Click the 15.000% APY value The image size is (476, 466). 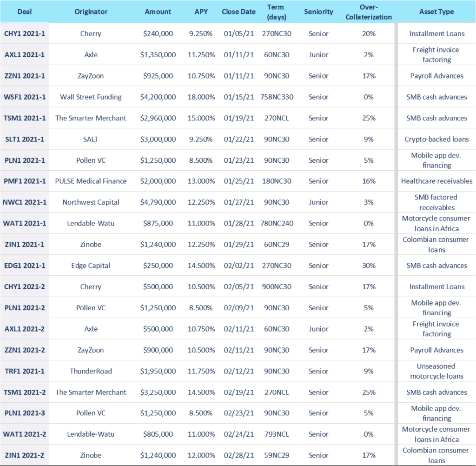coord(201,118)
